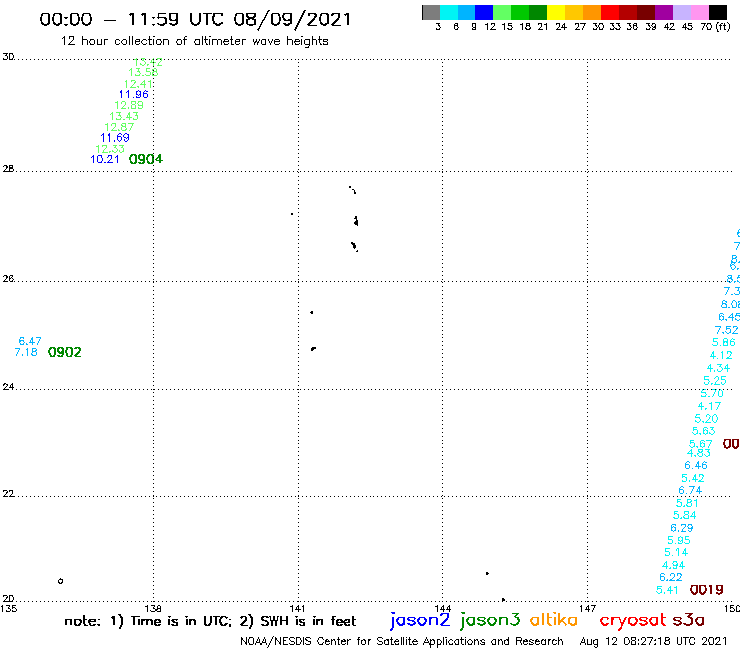Select the 7.18 wave height reading
740x650 pixels.
pos(26,352)
